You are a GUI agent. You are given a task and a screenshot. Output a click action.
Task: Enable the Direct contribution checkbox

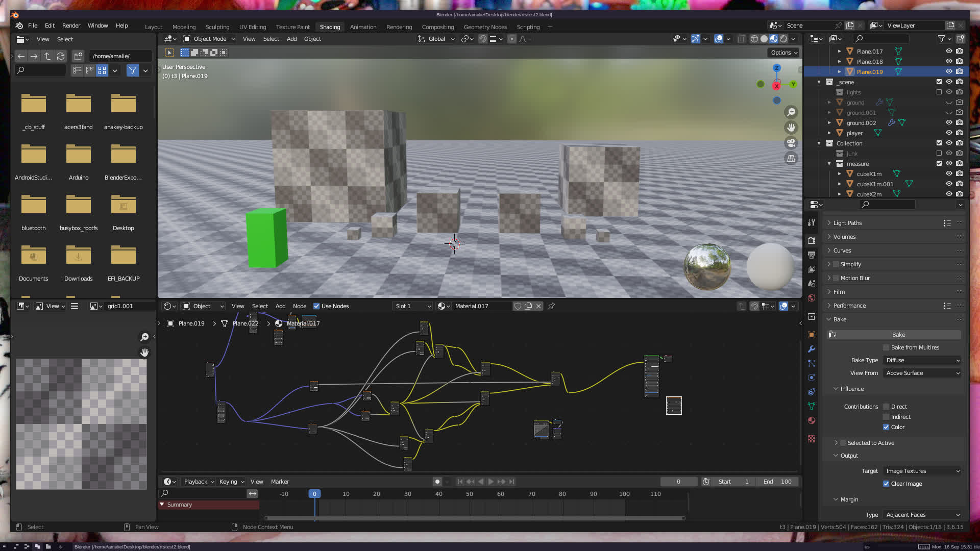[x=886, y=407]
